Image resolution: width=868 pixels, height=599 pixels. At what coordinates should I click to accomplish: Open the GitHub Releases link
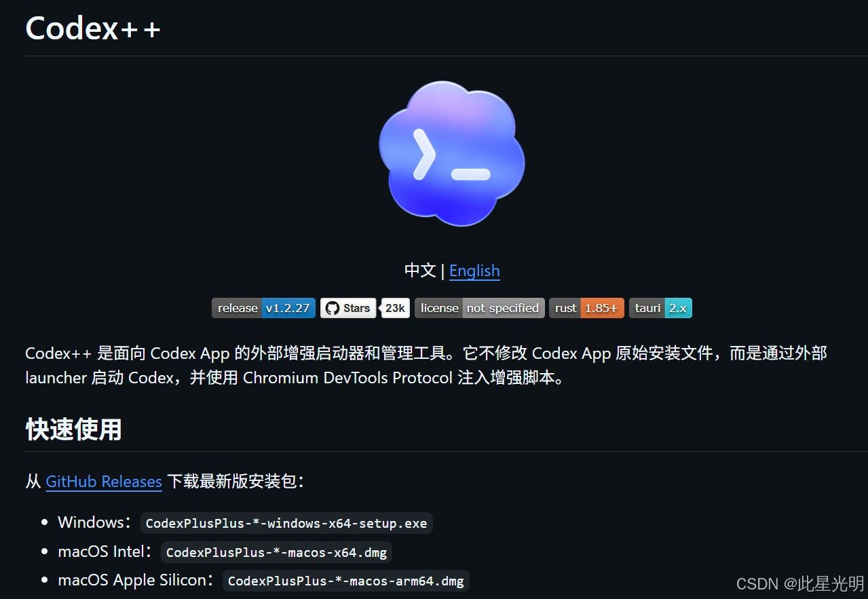[104, 482]
